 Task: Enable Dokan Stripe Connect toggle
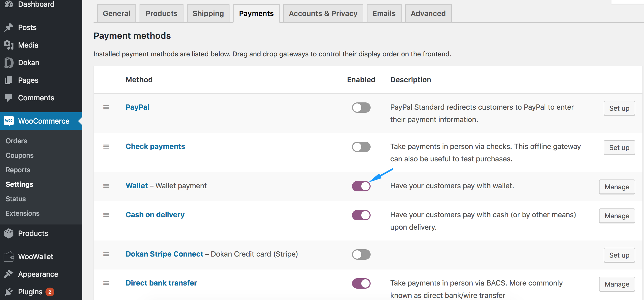(x=361, y=254)
